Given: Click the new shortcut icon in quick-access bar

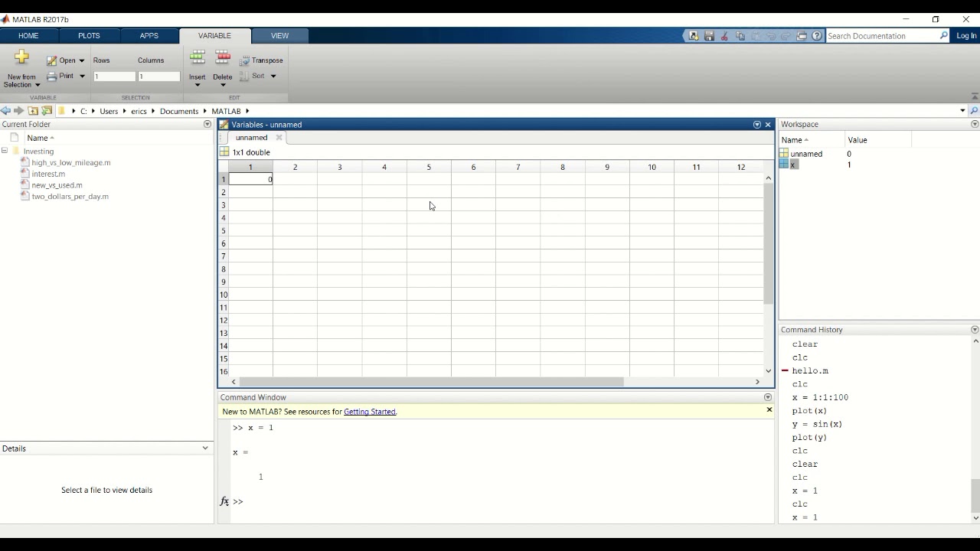Looking at the screenshot, I should coord(693,36).
